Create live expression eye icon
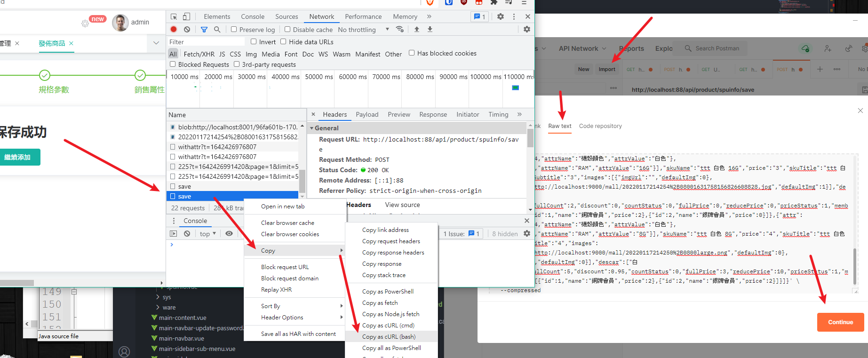The width and height of the screenshot is (868, 358). 229,234
